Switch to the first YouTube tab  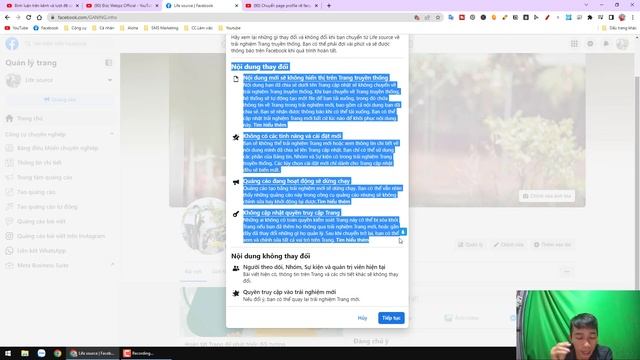[42, 6]
